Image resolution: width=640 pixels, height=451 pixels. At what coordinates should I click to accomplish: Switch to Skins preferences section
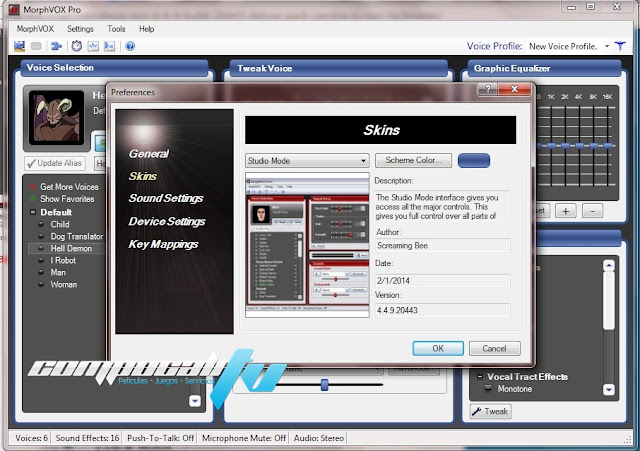[x=142, y=176]
